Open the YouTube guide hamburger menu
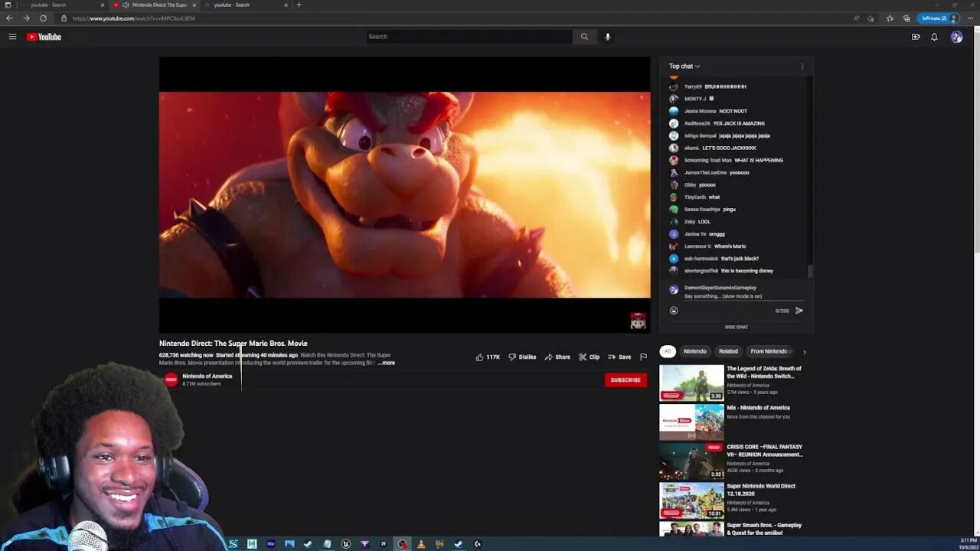Image resolution: width=980 pixels, height=551 pixels. coord(12,37)
